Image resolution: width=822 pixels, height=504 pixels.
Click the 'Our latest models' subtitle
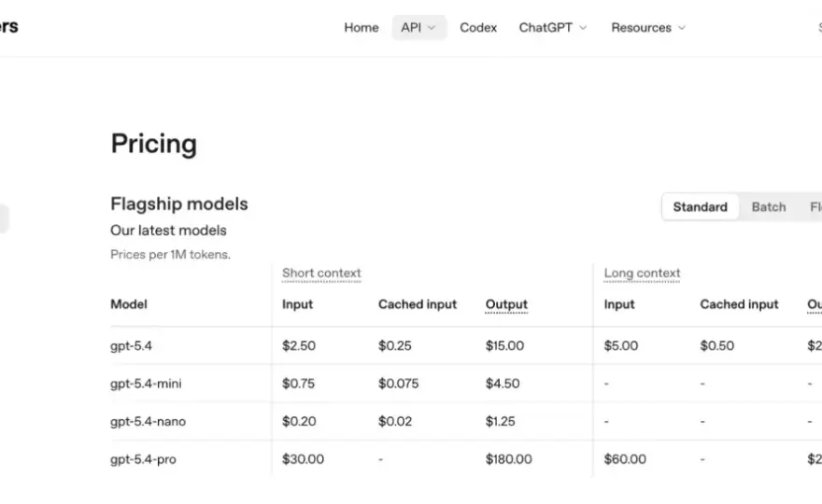168,231
